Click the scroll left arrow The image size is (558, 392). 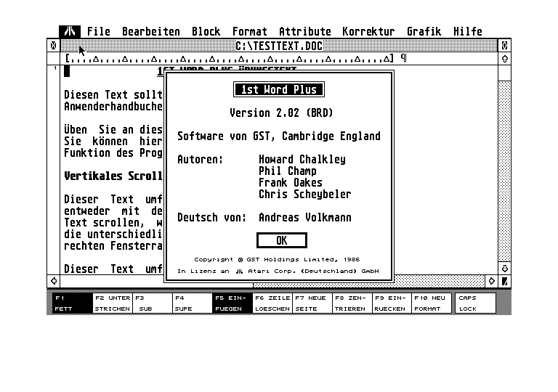(x=54, y=281)
